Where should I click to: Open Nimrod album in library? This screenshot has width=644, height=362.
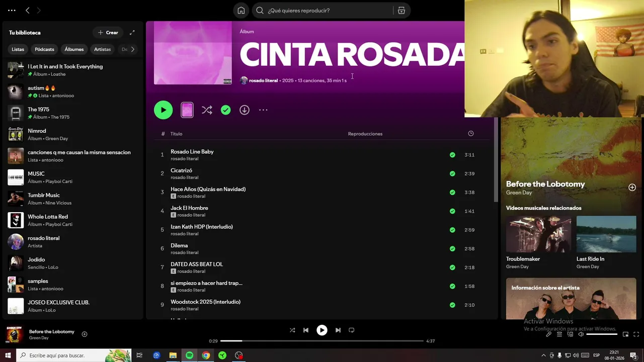(73, 134)
